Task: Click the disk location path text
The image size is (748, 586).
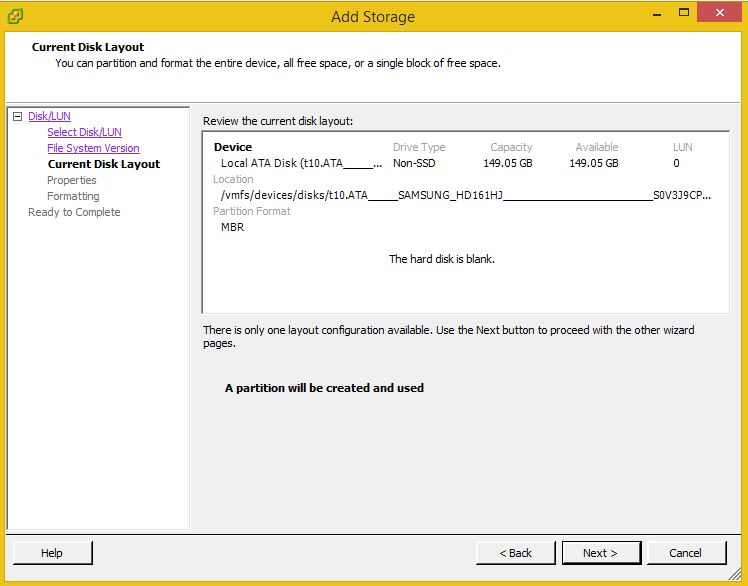Action: click(465, 195)
